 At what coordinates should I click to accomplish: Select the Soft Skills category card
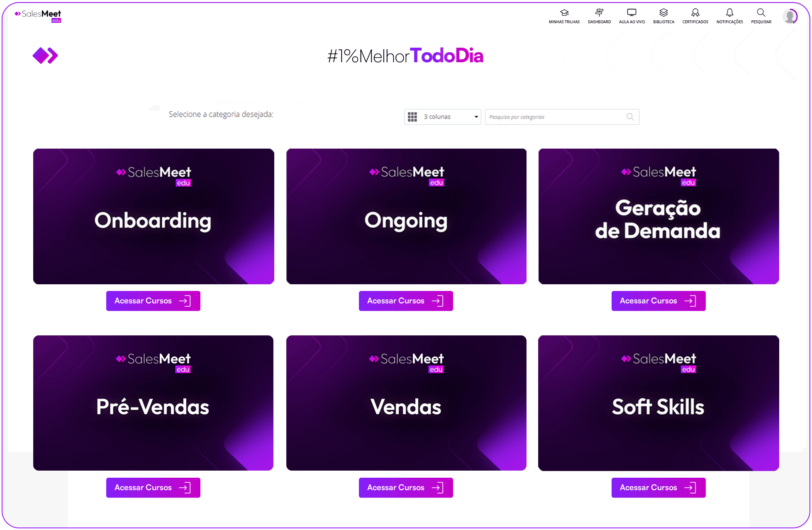pyautogui.click(x=658, y=403)
